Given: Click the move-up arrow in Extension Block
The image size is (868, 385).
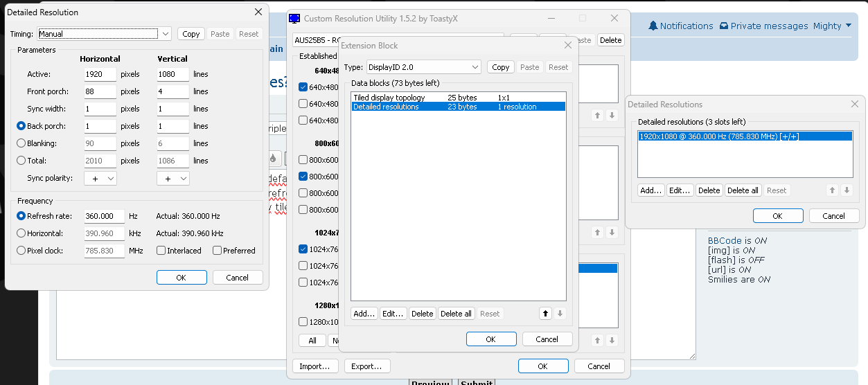Looking at the screenshot, I should (x=545, y=314).
